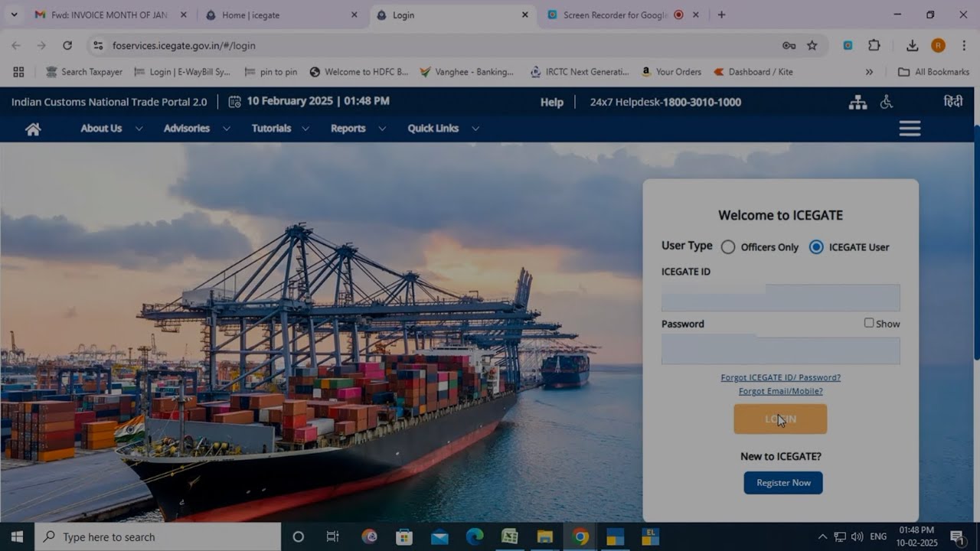Open Login | E-WayBill bookmark
Image resolution: width=980 pixels, height=551 pixels.
(182, 72)
